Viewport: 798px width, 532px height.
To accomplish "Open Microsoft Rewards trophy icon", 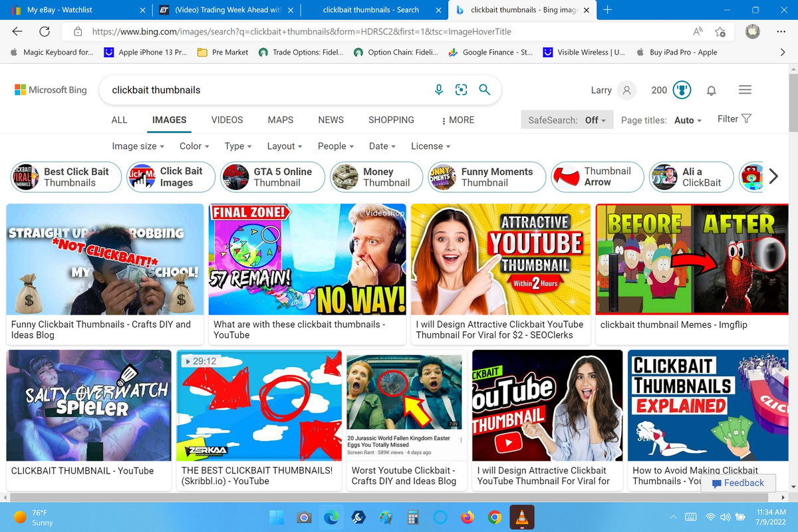I will pyautogui.click(x=682, y=90).
